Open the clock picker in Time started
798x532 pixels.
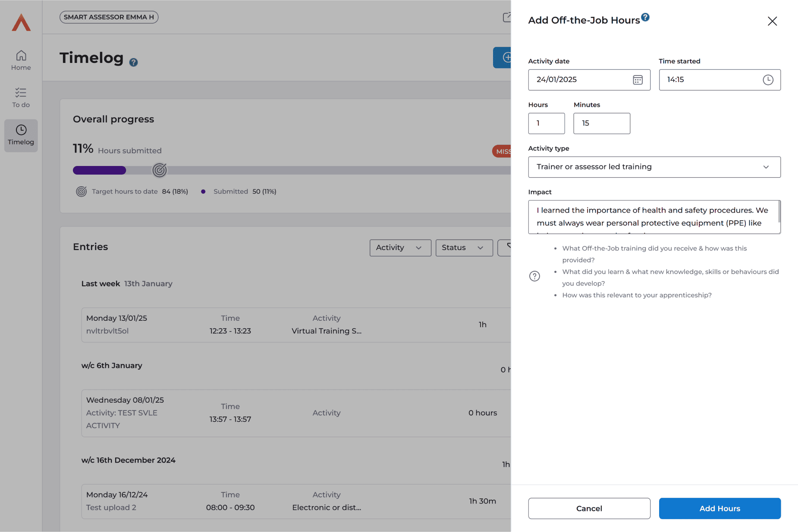[x=768, y=80]
